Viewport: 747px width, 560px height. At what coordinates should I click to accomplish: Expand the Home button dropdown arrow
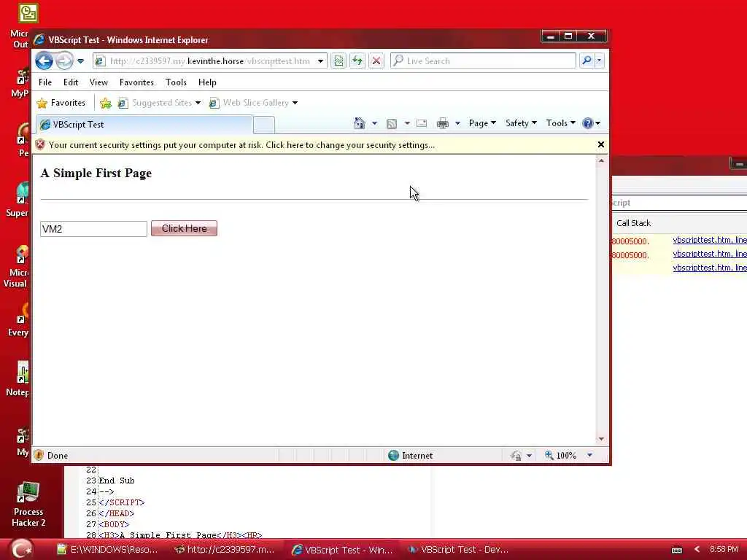[374, 123]
